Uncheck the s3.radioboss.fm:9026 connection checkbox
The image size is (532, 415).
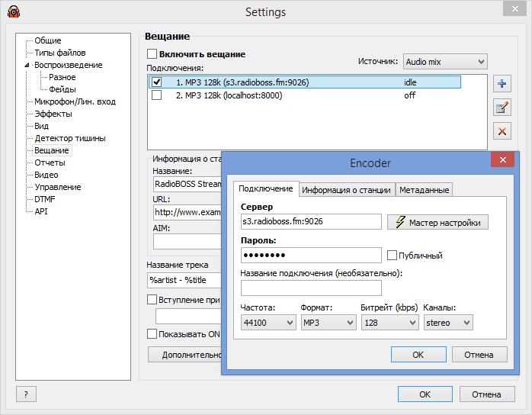click(157, 82)
